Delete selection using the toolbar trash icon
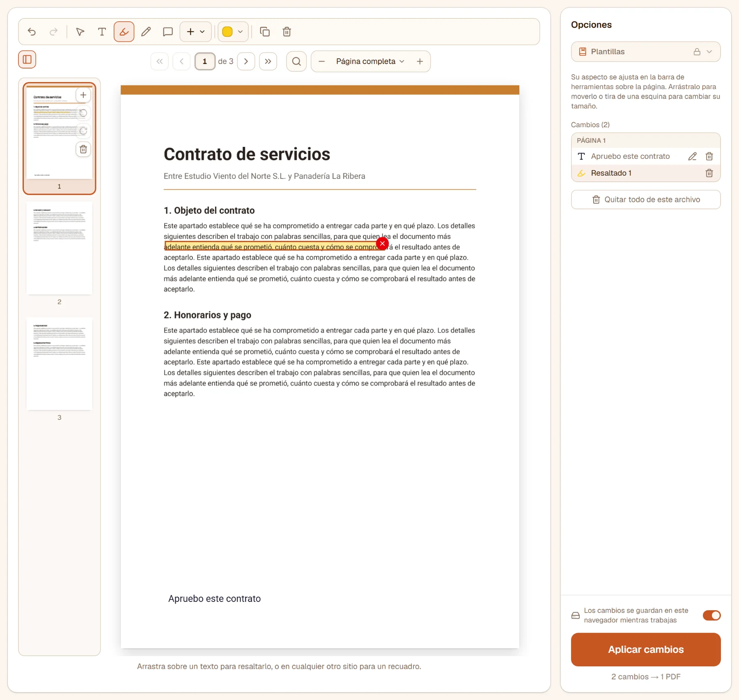This screenshot has height=700, width=739. point(287,32)
